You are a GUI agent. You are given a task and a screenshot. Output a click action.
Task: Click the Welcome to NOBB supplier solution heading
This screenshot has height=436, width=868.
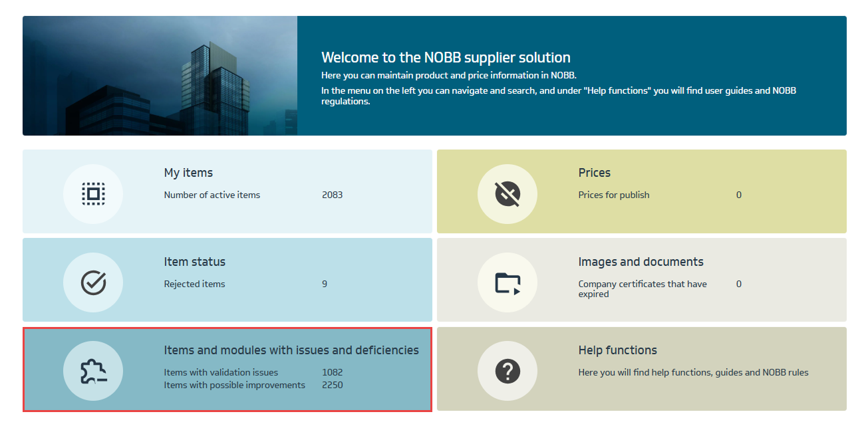click(446, 58)
